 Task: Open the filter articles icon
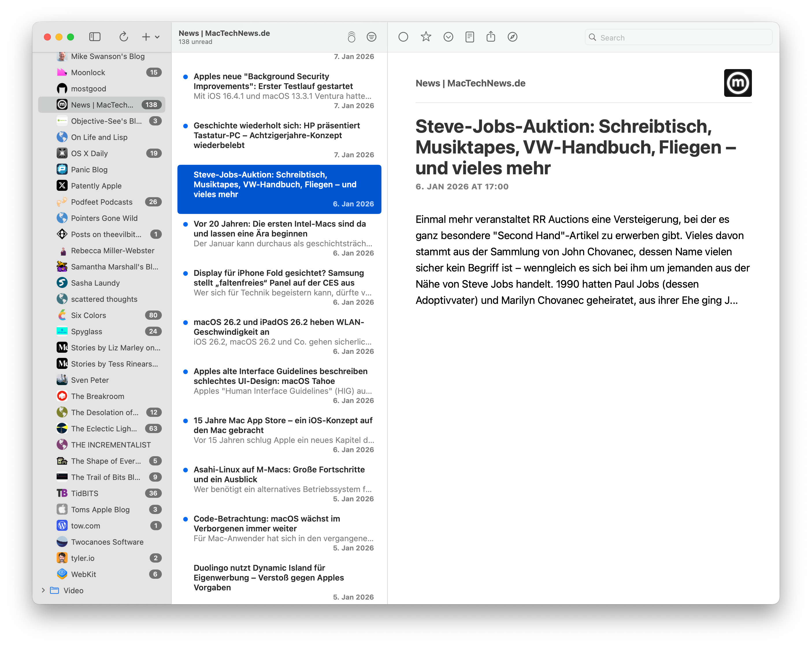pos(371,37)
